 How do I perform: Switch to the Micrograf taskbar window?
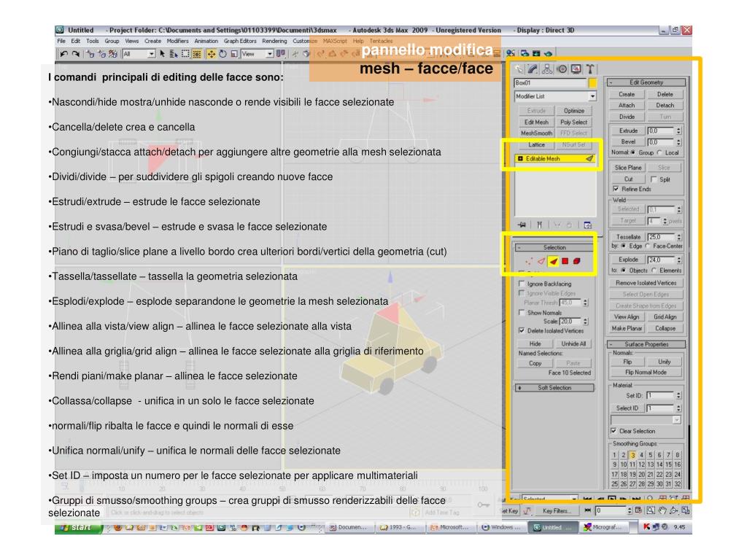tap(605, 528)
